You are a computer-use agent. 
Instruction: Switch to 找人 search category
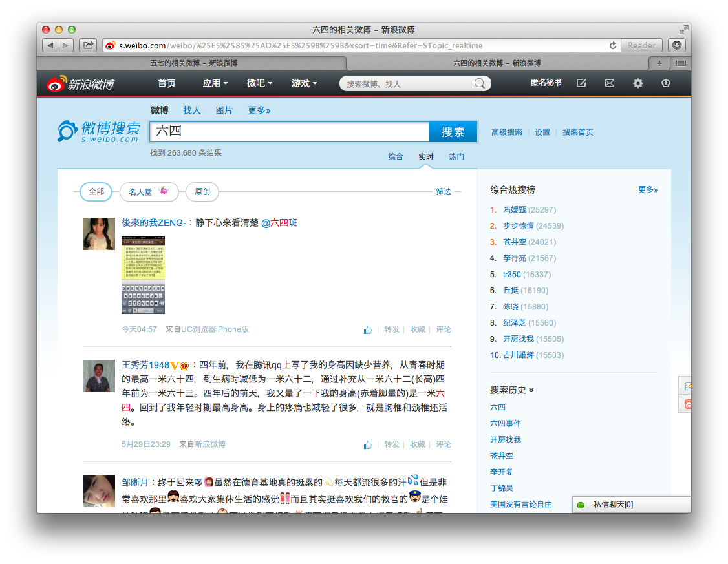(x=192, y=110)
